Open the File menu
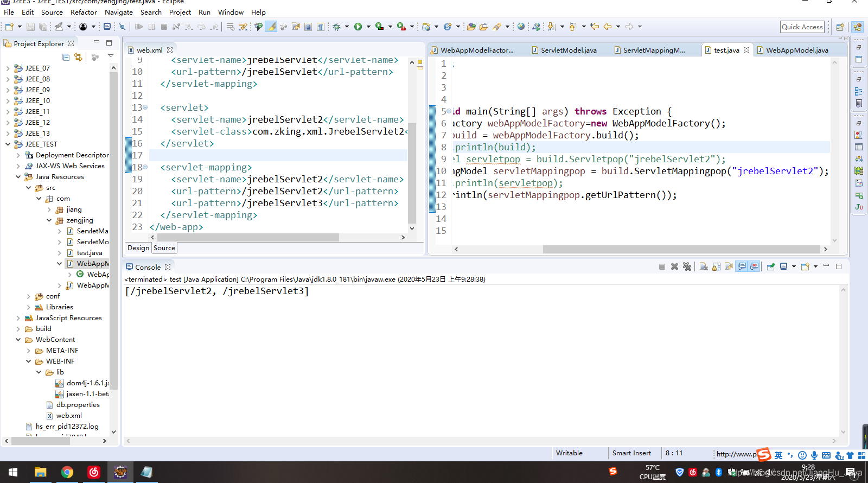Screen dimensions: 868x483 click(9, 12)
